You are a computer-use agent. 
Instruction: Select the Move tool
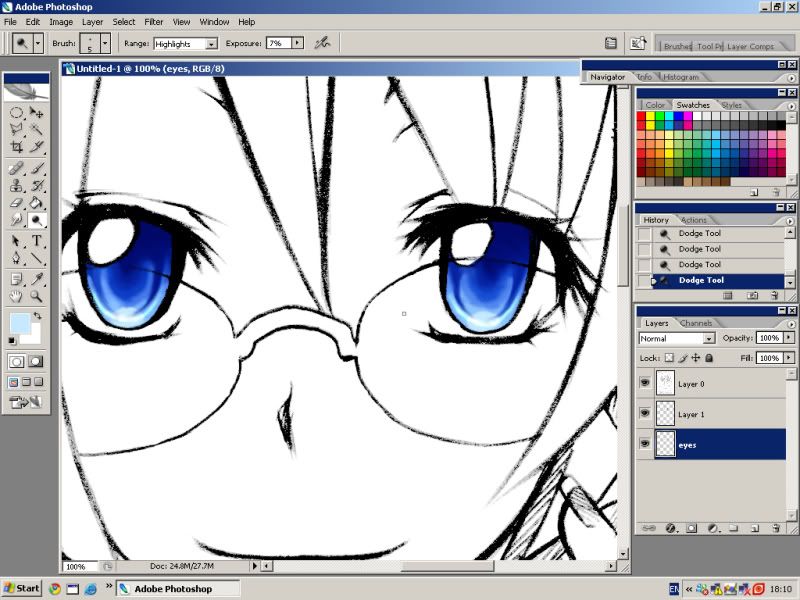tap(36, 112)
